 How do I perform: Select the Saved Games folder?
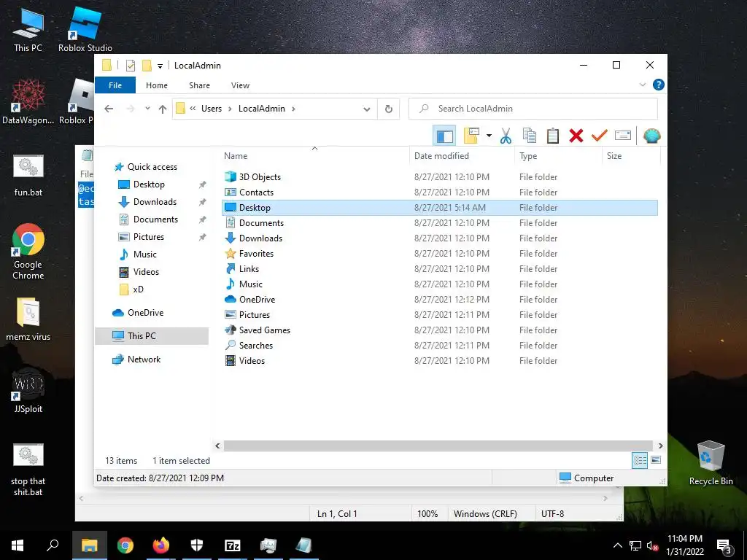coord(264,330)
